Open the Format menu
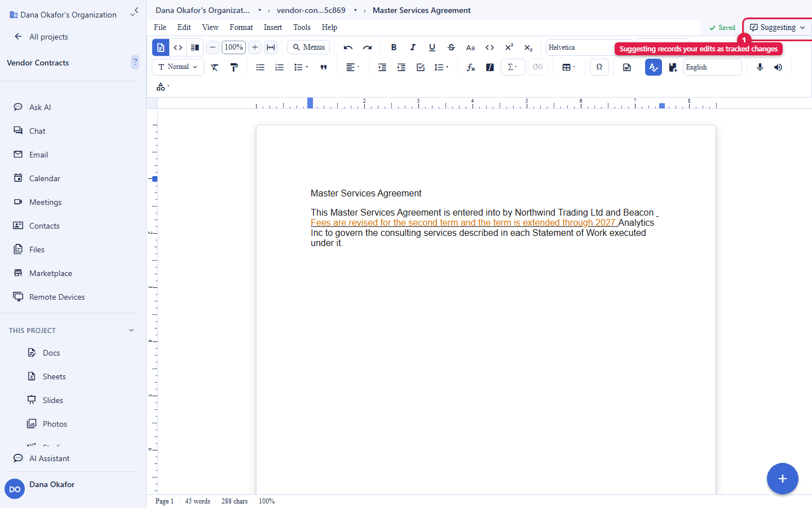Image resolution: width=812 pixels, height=508 pixels. point(241,27)
